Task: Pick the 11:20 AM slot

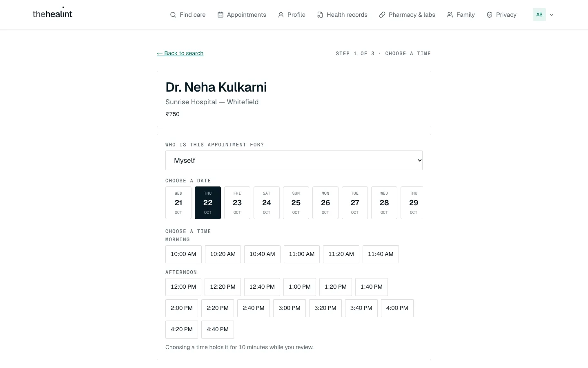Action: (341, 254)
